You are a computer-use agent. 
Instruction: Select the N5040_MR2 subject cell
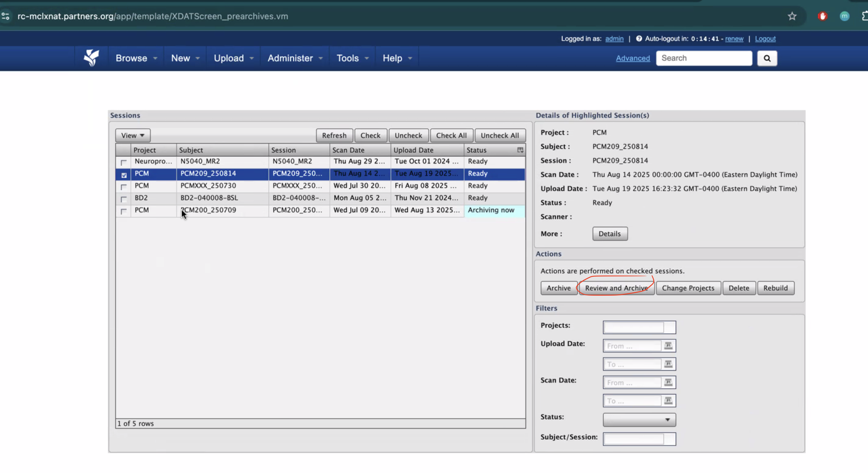pos(222,161)
